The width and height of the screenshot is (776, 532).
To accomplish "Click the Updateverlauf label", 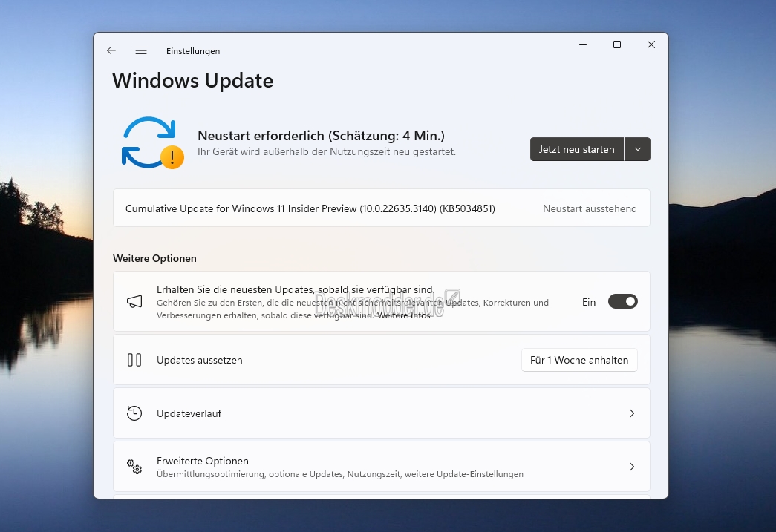I will [x=189, y=413].
